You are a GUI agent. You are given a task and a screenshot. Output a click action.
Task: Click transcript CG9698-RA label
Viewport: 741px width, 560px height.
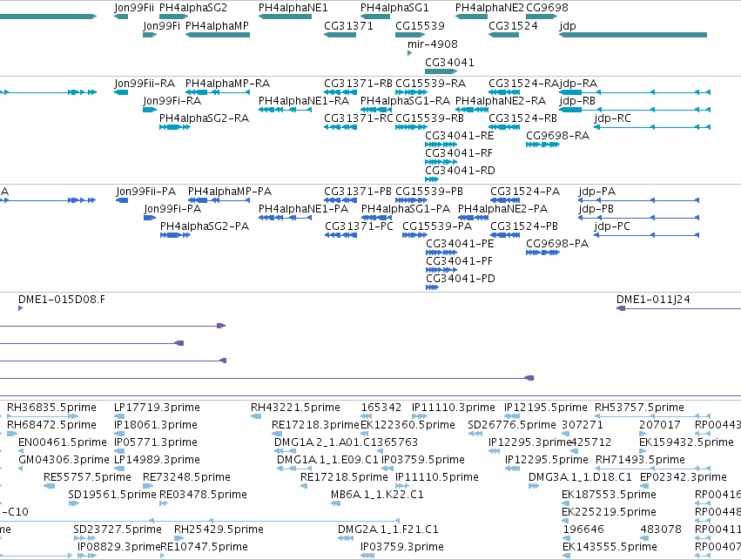[557, 136]
